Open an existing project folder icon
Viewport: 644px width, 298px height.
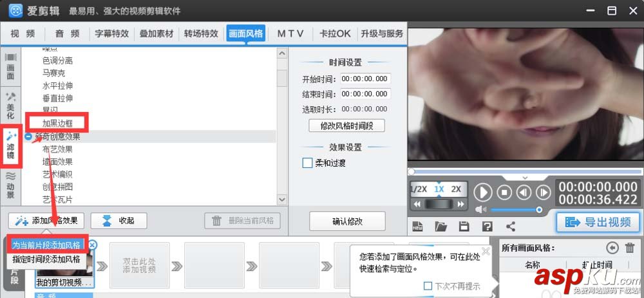tap(440, 226)
